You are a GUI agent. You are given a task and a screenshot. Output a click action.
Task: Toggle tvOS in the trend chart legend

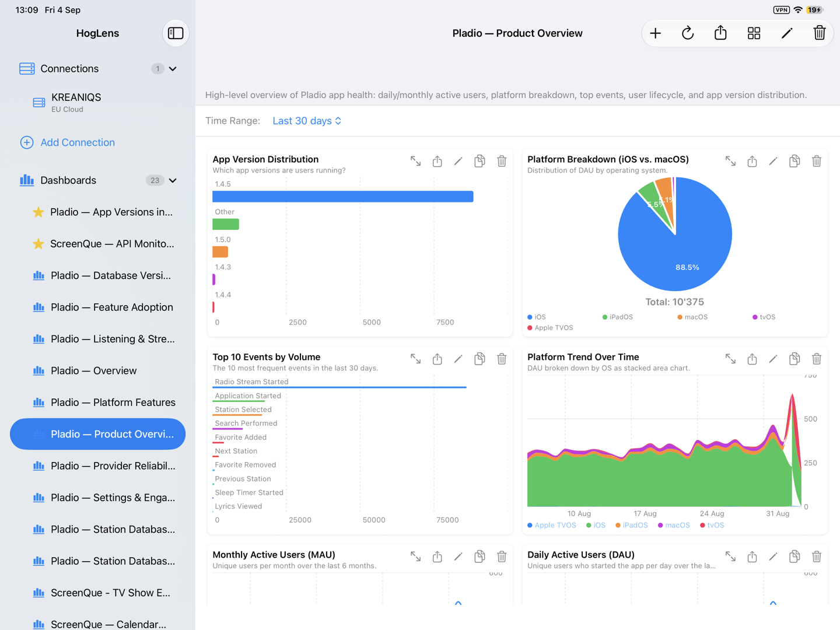tap(712, 526)
